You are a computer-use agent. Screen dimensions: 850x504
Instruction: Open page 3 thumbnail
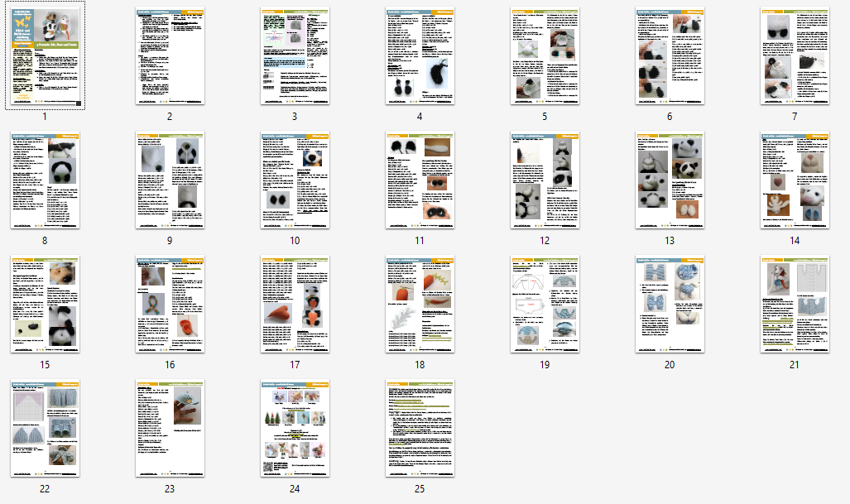coord(295,56)
